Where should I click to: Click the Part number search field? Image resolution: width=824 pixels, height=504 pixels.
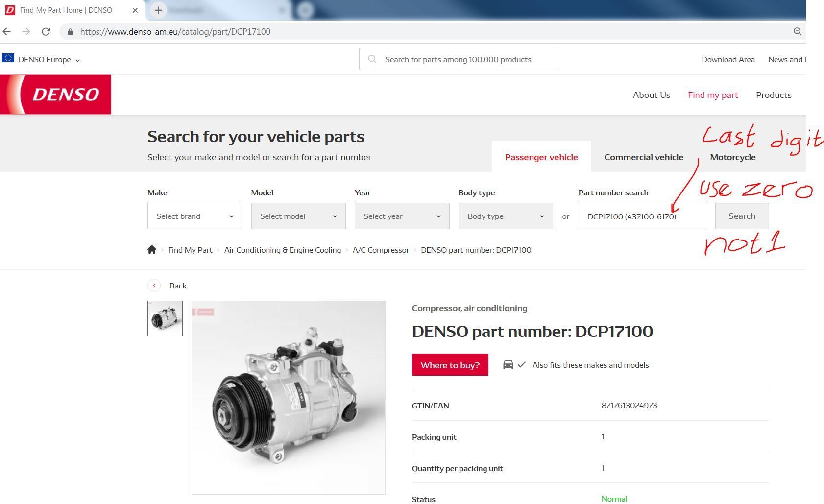pyautogui.click(x=642, y=216)
